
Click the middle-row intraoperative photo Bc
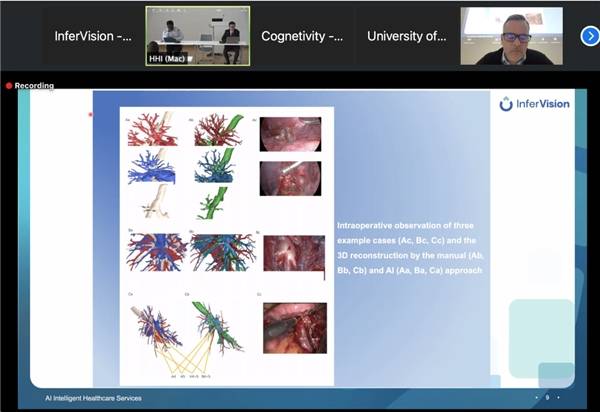click(294, 253)
